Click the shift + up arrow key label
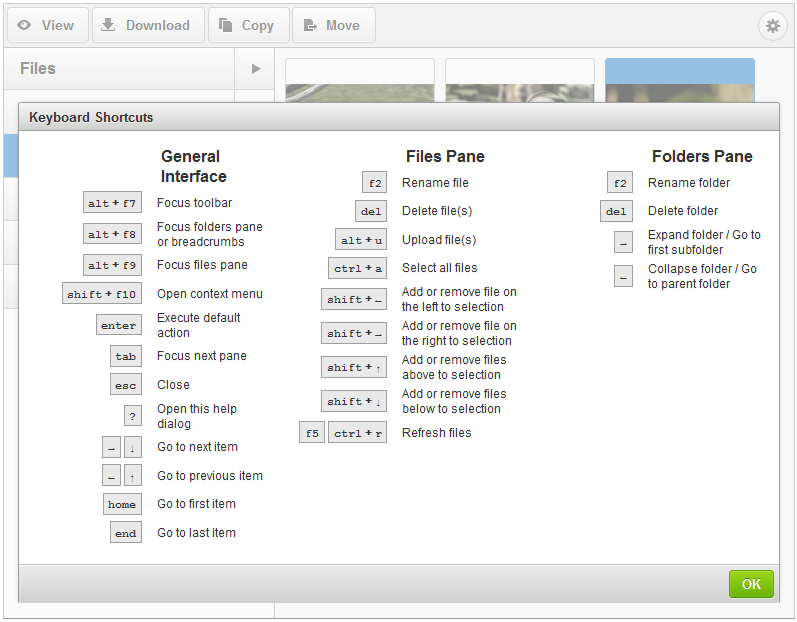The image size is (797, 622). (x=354, y=367)
